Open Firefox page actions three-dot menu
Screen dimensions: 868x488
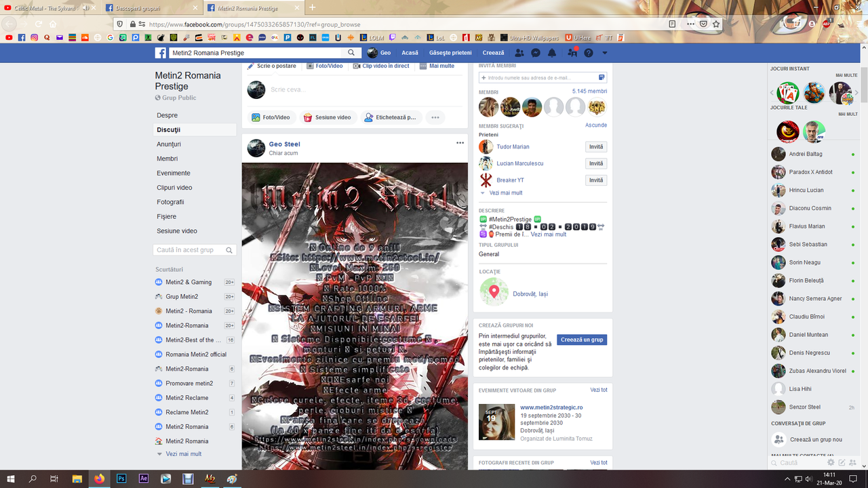[690, 24]
